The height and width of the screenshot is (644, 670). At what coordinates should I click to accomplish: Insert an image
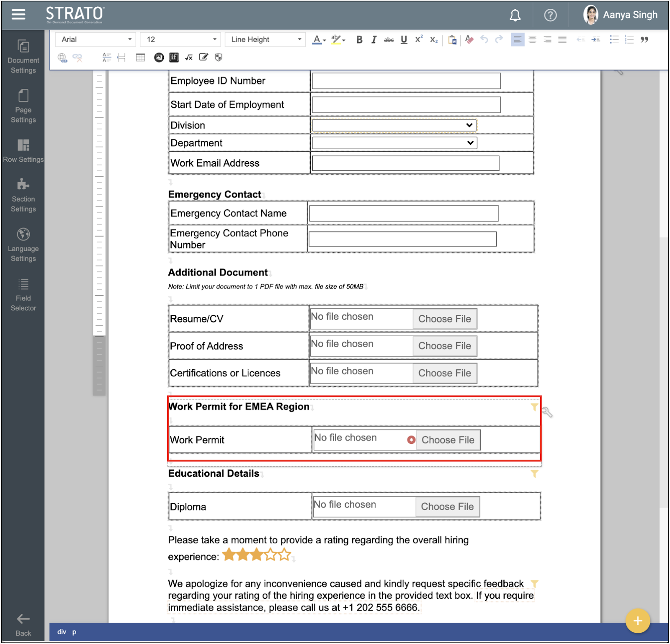pos(159,57)
